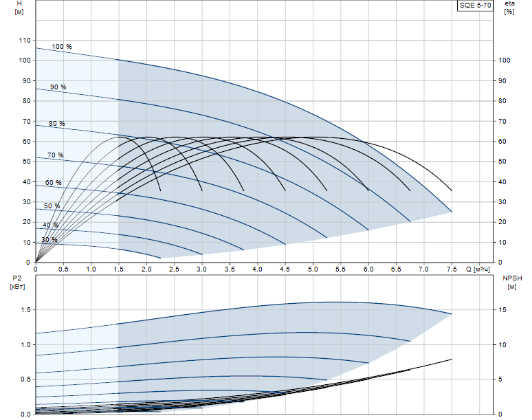Click the 5 tick on the NPSH axis
The width and height of the screenshot is (532, 420).
pyautogui.click(x=500, y=379)
